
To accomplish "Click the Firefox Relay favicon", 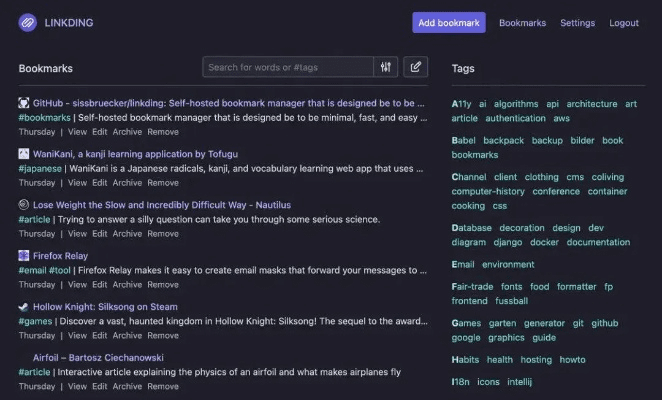I will pos(24,256).
